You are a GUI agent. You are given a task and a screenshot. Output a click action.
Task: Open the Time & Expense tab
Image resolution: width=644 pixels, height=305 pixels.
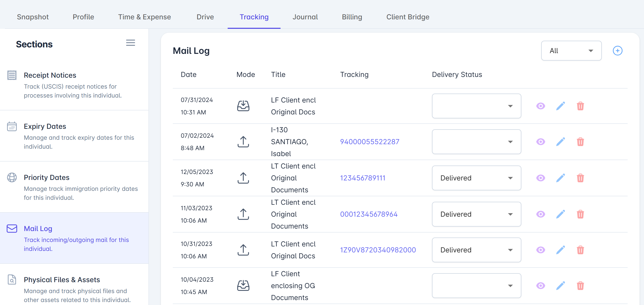pos(144,17)
